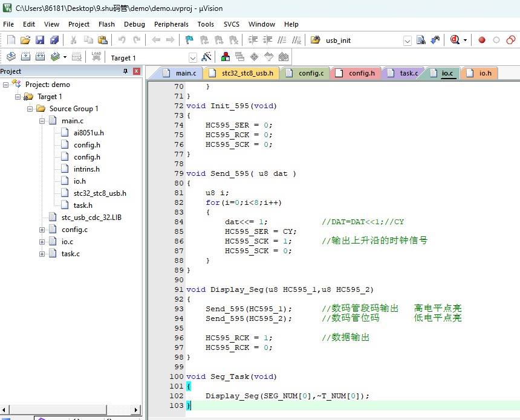Close the Project panel with the red X

click(x=137, y=71)
